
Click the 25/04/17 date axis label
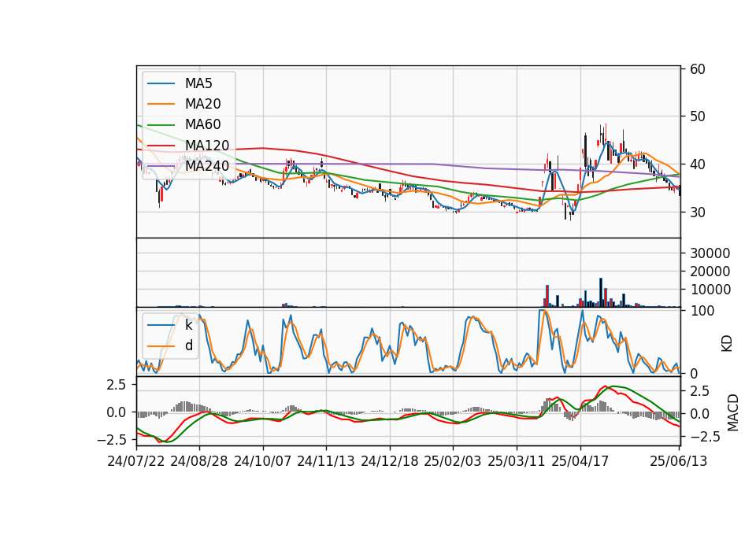click(580, 461)
